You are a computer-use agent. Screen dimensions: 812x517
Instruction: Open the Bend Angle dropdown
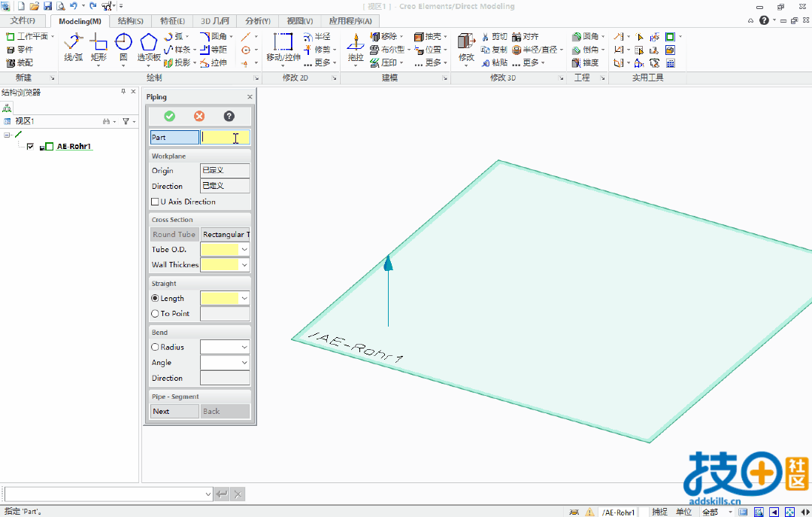pyautogui.click(x=244, y=363)
